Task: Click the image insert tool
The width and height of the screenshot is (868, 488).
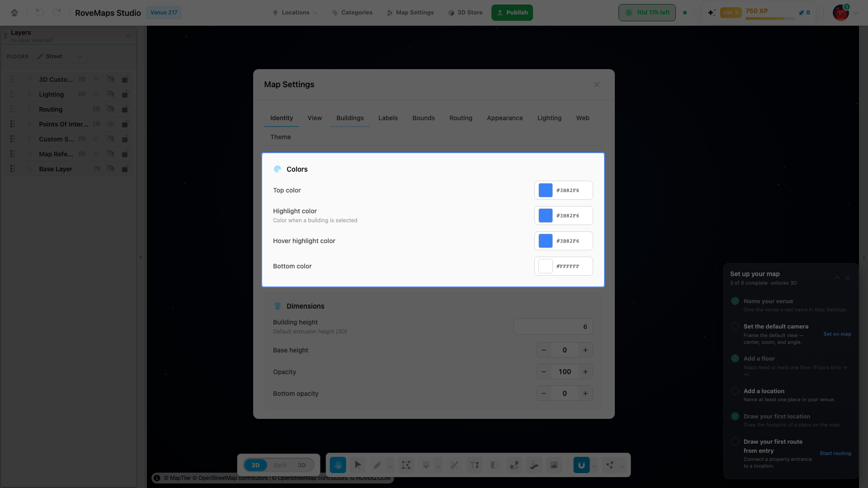Action: tap(554, 465)
